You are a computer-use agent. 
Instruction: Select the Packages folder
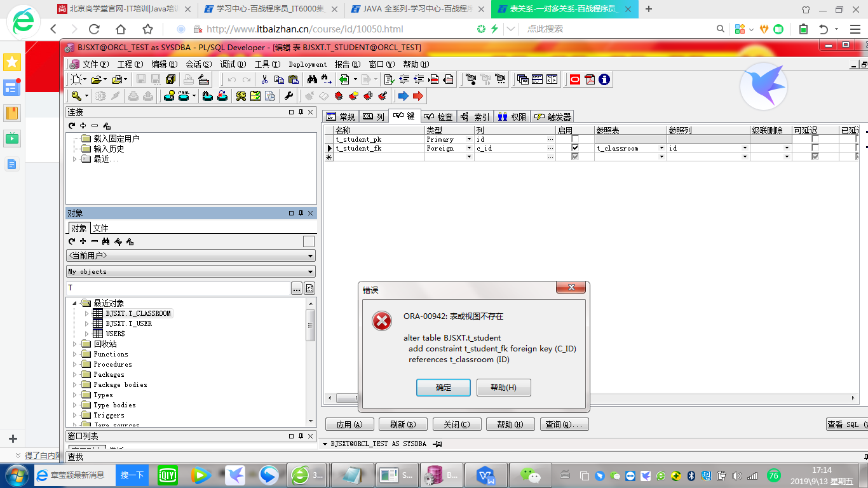(x=109, y=374)
